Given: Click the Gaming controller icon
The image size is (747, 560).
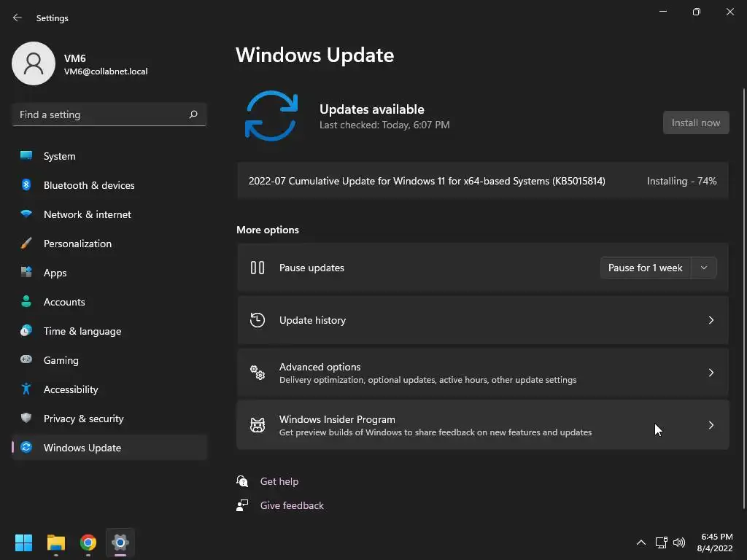Looking at the screenshot, I should coord(26,360).
